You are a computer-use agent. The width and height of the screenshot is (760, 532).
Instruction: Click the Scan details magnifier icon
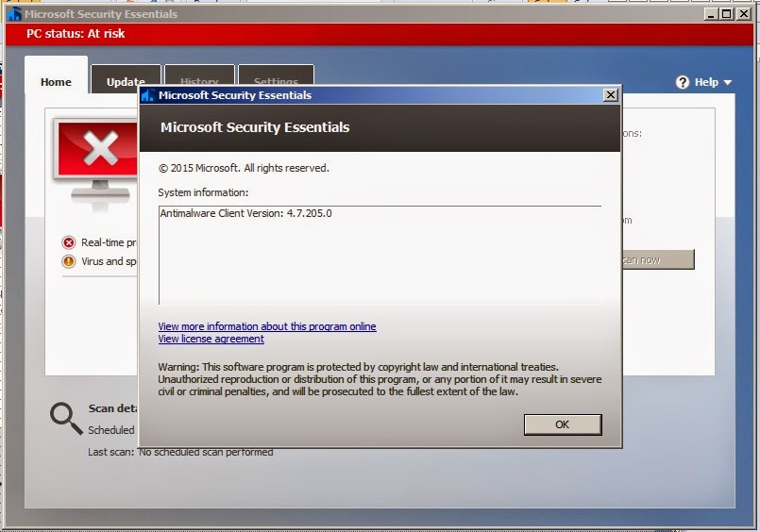point(66,418)
